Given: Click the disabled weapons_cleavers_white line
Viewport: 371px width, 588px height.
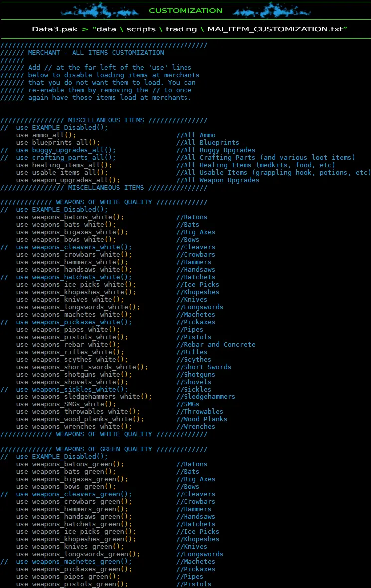Looking at the screenshot, I should [x=74, y=247].
